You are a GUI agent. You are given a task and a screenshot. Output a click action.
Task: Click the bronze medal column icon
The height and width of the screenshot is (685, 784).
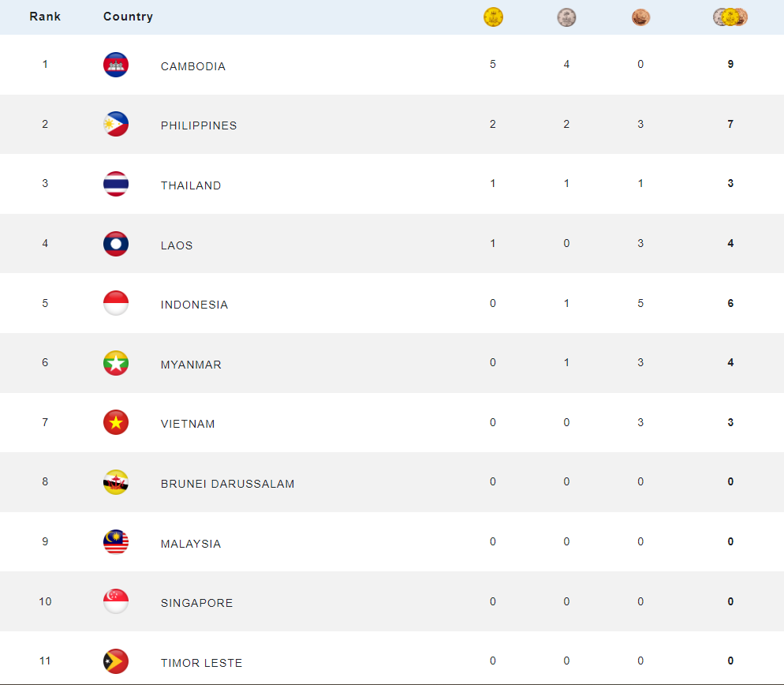[x=640, y=17]
